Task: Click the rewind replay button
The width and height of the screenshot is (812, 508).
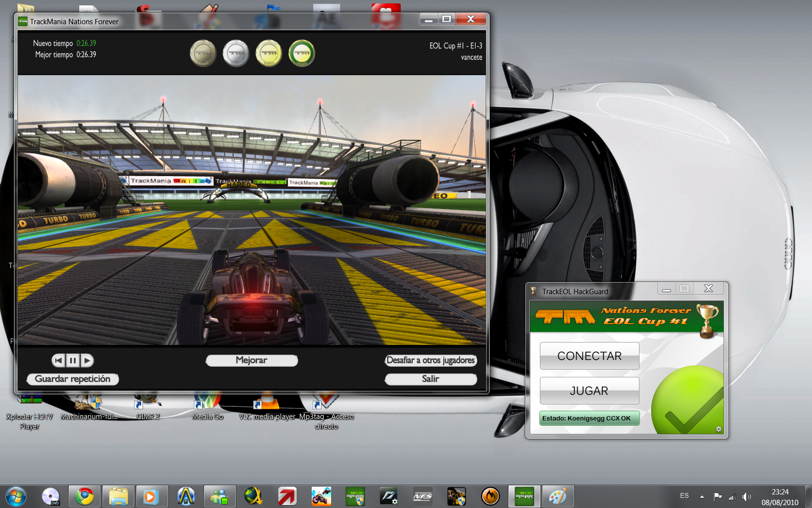Action: [x=58, y=360]
